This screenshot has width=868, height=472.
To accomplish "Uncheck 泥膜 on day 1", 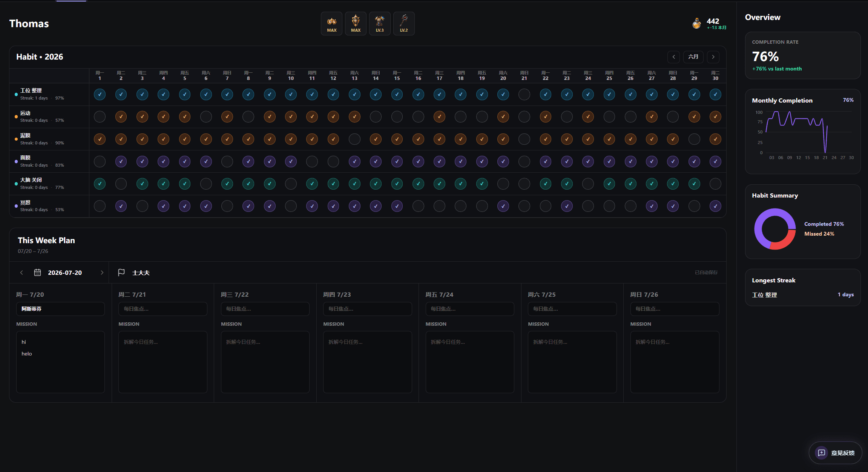I will pyautogui.click(x=100, y=139).
